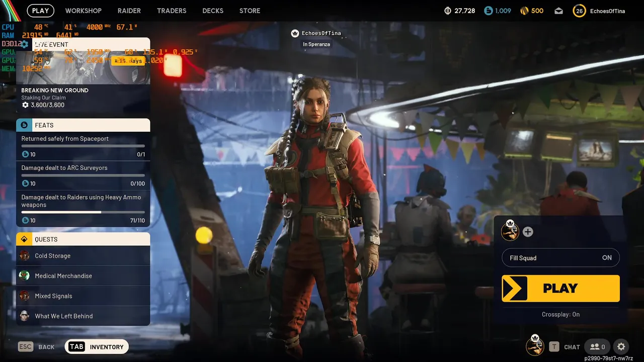The width and height of the screenshot is (644, 362).
Task: Open EchoesOfTina profile name in top bar
Action: click(608, 11)
